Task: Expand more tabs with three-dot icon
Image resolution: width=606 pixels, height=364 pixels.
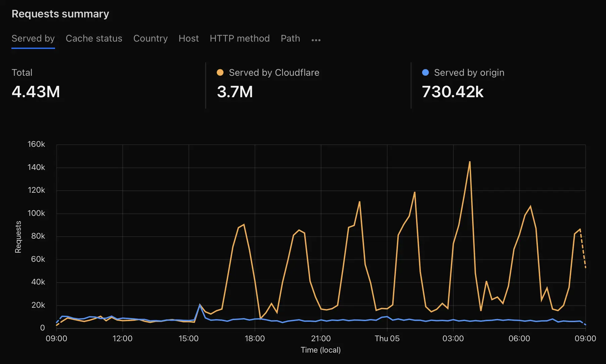Action: (x=316, y=40)
